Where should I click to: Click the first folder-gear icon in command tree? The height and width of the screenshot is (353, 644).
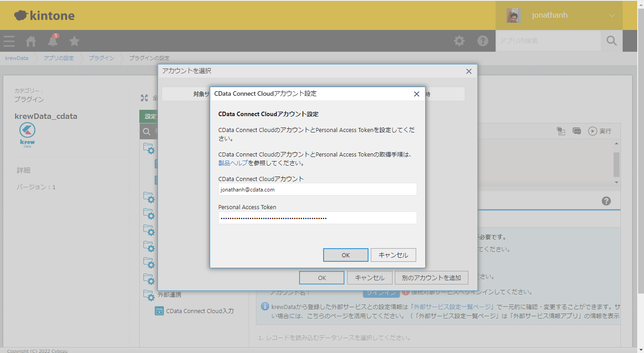point(149,148)
